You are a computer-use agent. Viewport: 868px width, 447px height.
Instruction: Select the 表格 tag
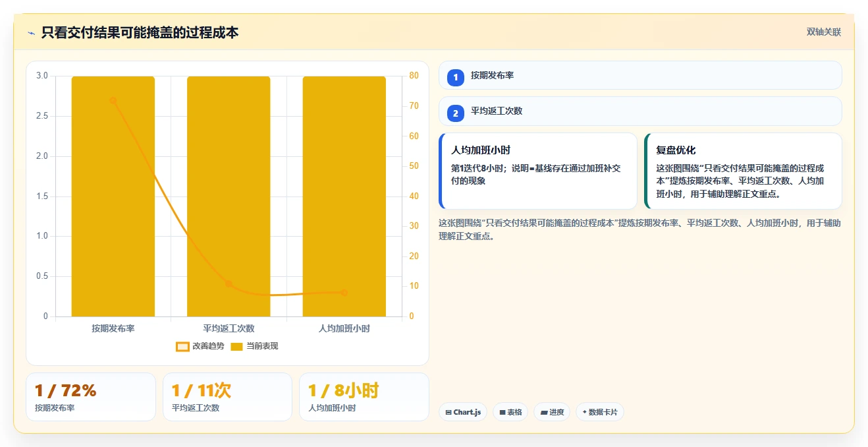(x=510, y=412)
